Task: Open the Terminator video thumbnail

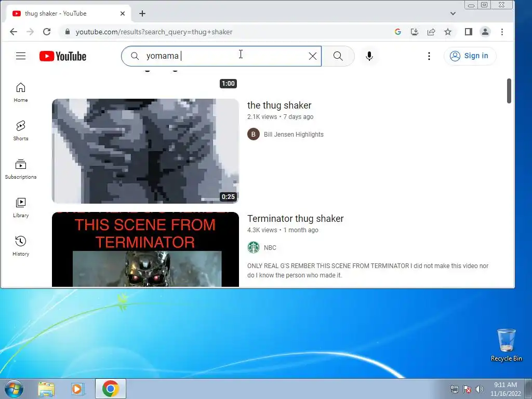Action: coord(145,249)
